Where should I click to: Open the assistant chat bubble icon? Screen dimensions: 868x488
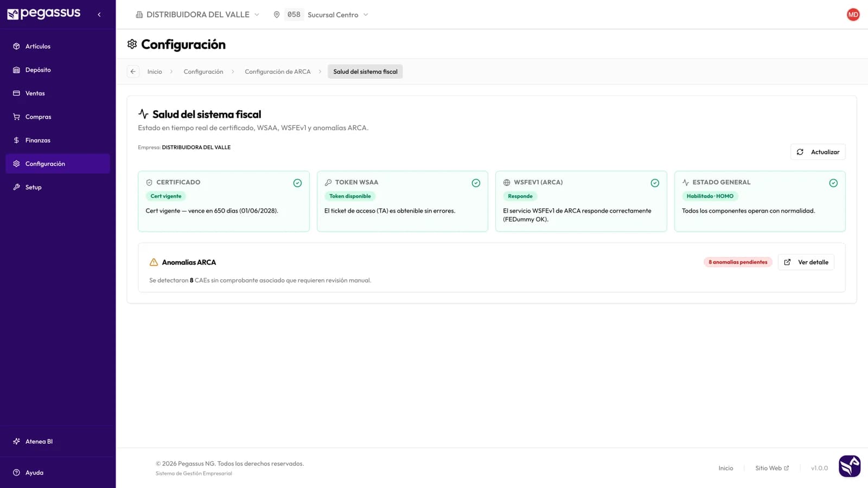pos(850,466)
